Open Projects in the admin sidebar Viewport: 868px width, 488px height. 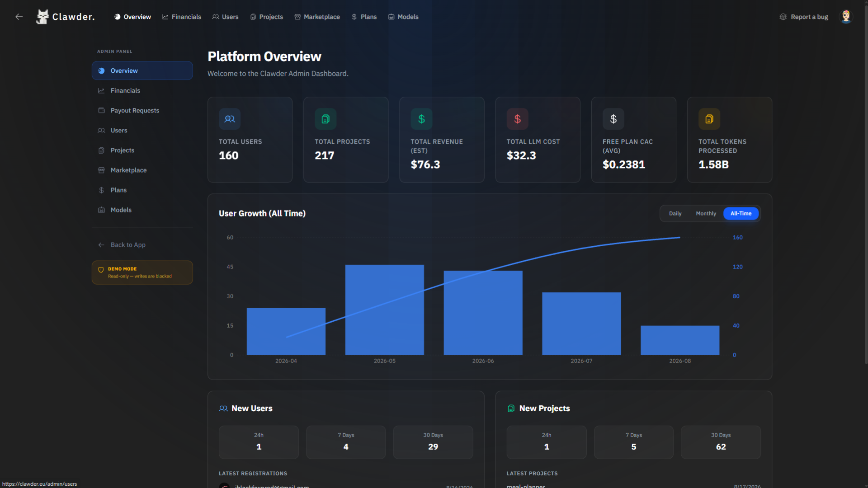[142, 150]
